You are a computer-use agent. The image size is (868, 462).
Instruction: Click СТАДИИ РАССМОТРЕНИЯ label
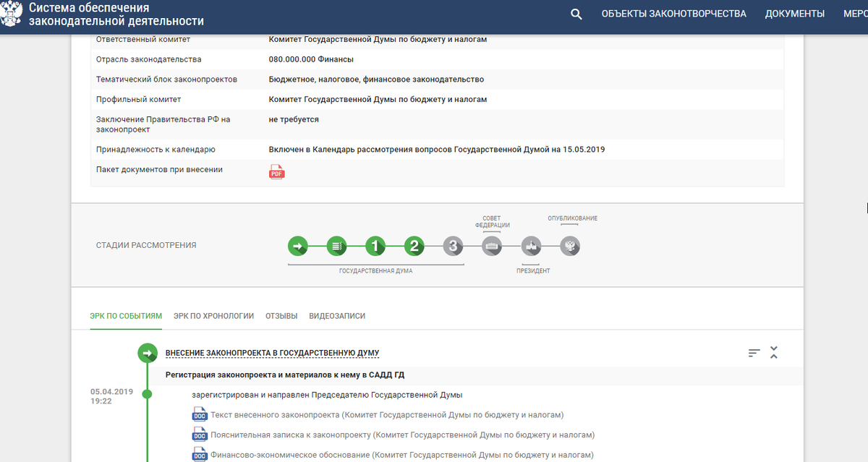146,245
